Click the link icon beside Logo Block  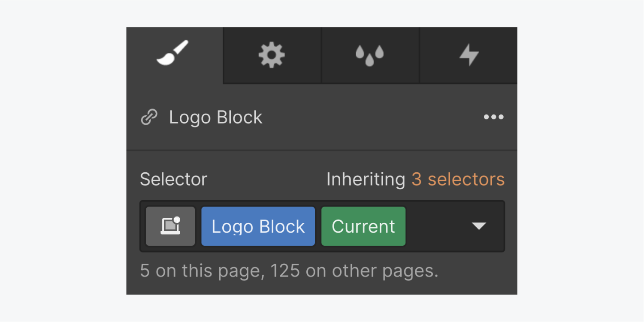(149, 117)
